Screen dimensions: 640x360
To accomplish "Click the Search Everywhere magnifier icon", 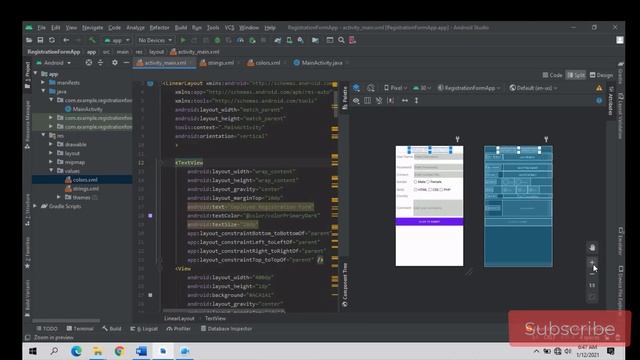I will (x=341, y=40).
